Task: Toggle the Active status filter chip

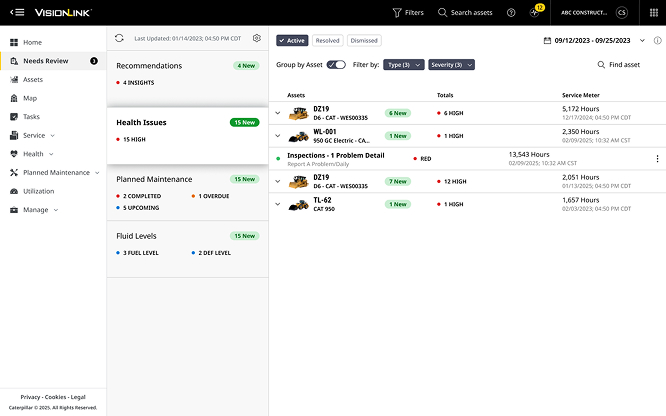Action: coord(292,41)
